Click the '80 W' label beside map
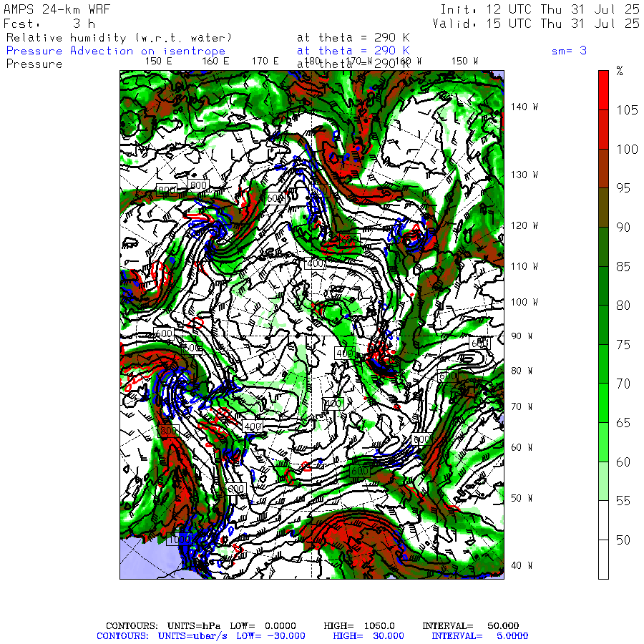The height and width of the screenshot is (644, 644). pos(522,371)
